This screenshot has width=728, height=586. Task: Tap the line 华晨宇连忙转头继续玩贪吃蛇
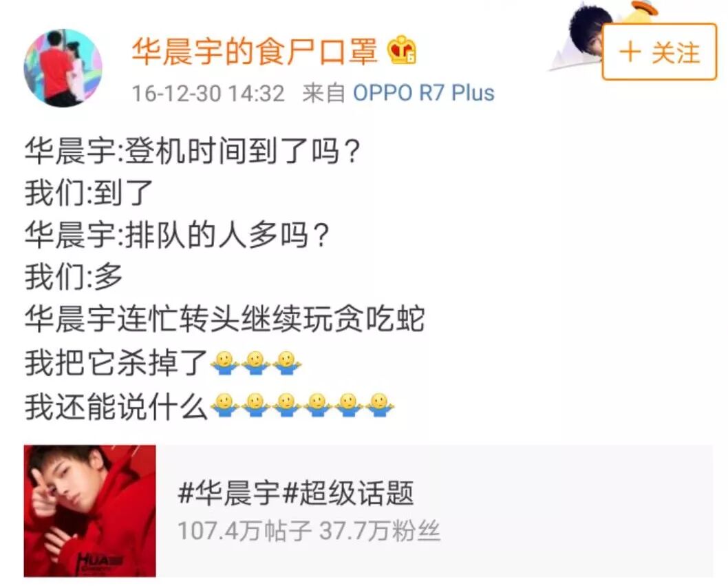pyautogui.click(x=225, y=320)
